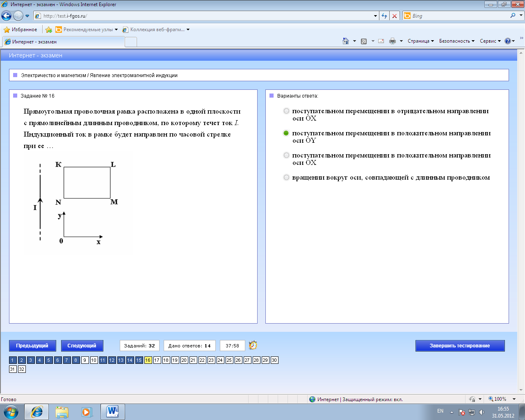Click the Избранное favorites button
525x420 pixels.
coord(21,30)
